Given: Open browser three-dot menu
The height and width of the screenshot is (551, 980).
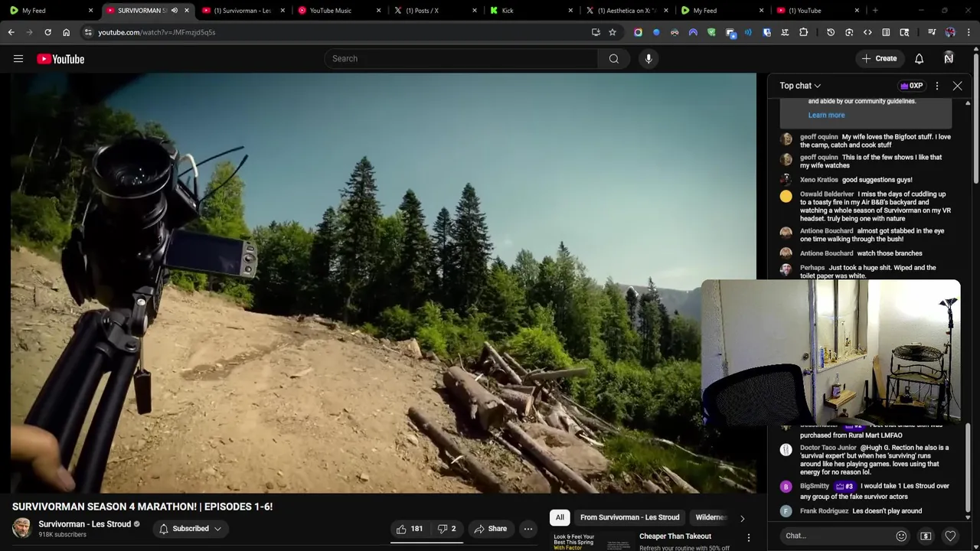Looking at the screenshot, I should click(969, 32).
